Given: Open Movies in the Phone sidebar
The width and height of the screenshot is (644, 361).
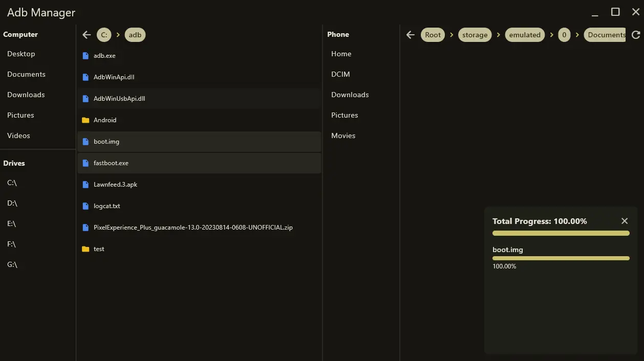Looking at the screenshot, I should coord(343,136).
